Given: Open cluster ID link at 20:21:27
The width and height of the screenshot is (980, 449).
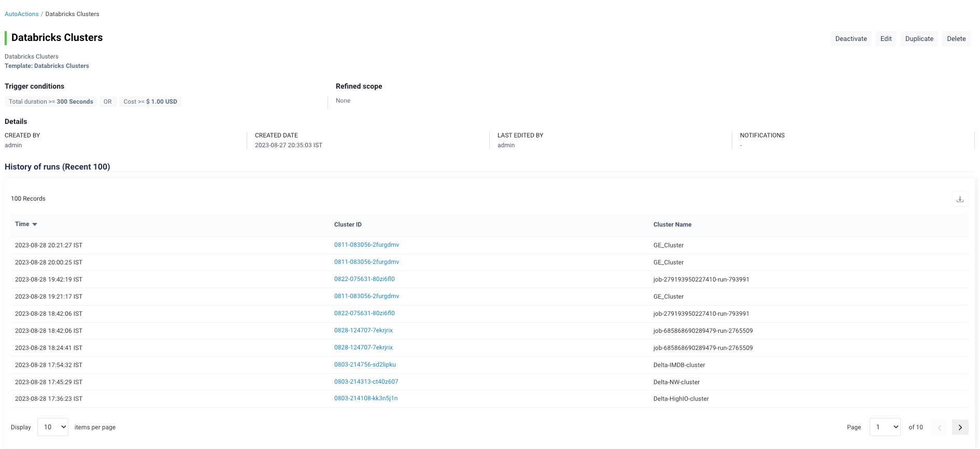Looking at the screenshot, I should [366, 245].
